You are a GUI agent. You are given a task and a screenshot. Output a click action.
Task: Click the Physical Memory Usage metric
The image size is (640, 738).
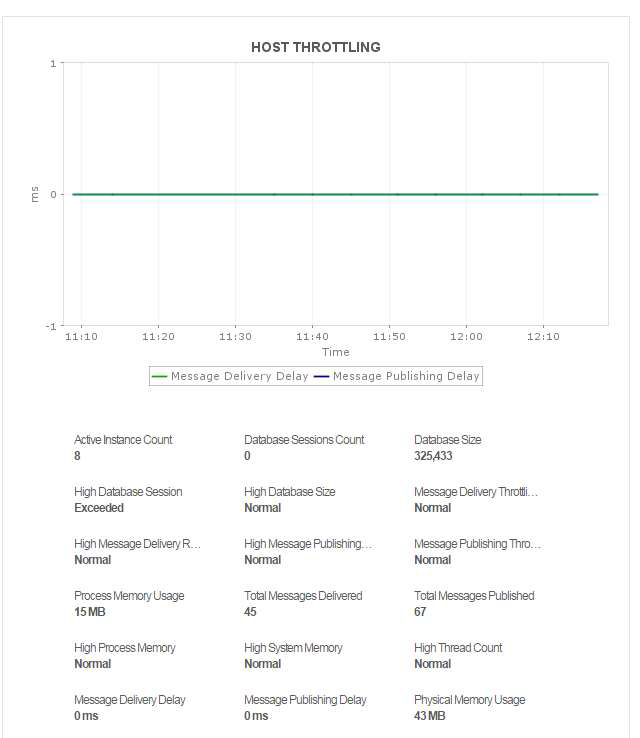point(469,700)
